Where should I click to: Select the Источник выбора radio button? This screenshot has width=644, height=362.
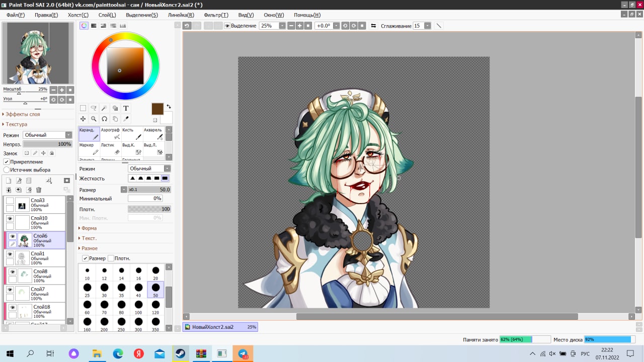[x=7, y=170]
